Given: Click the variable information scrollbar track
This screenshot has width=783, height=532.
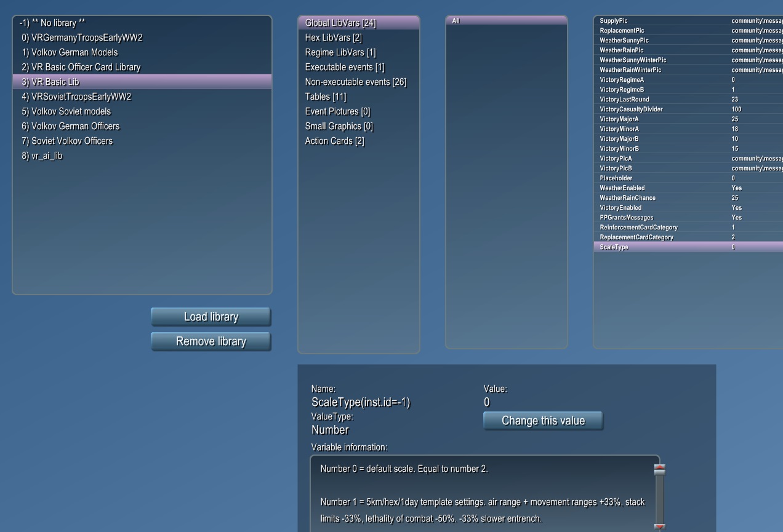Looking at the screenshot, I should coord(660,498).
